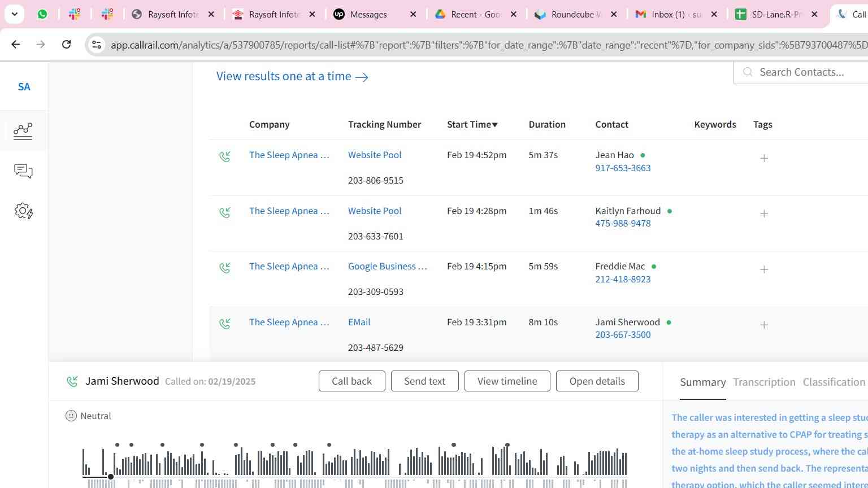Open the tab search dropdown chevron
This screenshot has width=868, height=488.
pyautogui.click(x=14, y=14)
